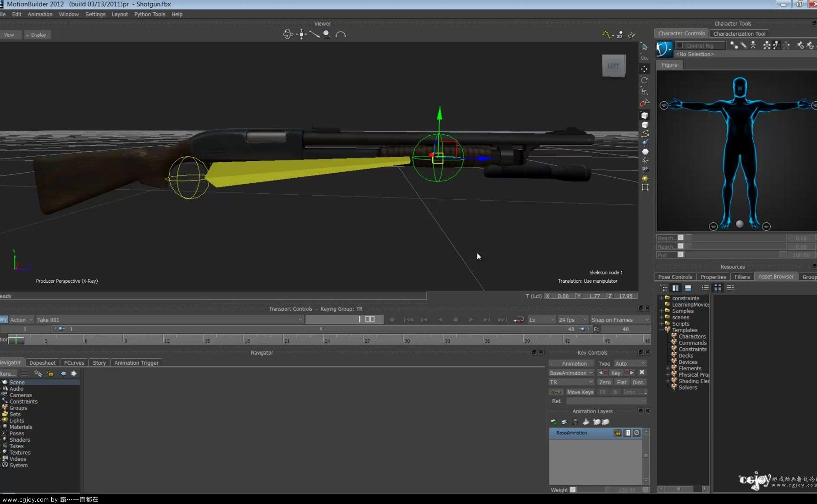
Task: Open the Python Tools menu
Action: [149, 14]
